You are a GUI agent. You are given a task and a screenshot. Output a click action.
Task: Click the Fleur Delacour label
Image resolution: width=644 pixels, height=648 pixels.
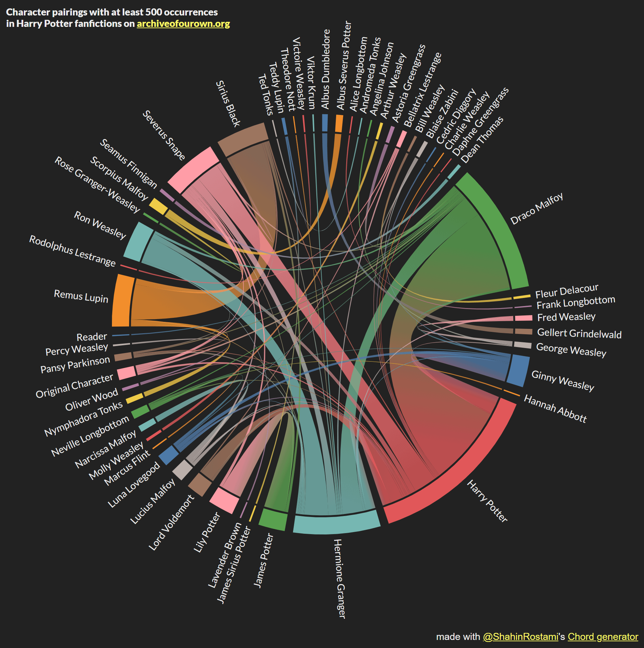pos(567,291)
